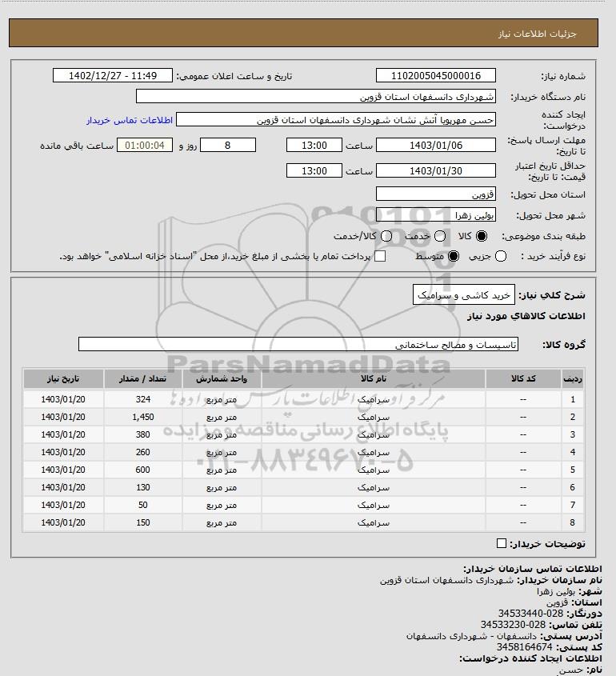Select the quantity 324 cell in row 1

pos(143,399)
